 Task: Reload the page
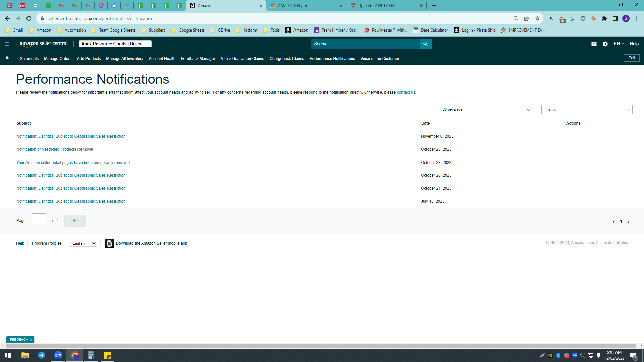[x=29, y=18]
